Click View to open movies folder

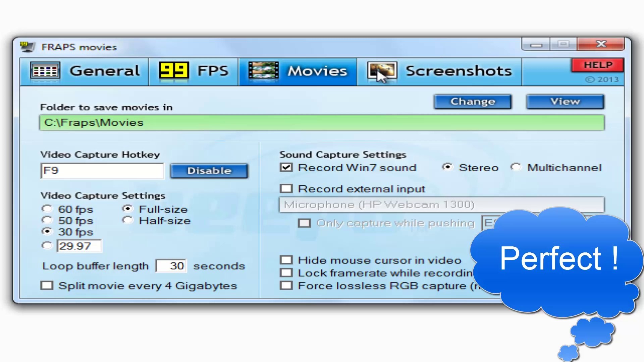pos(565,102)
